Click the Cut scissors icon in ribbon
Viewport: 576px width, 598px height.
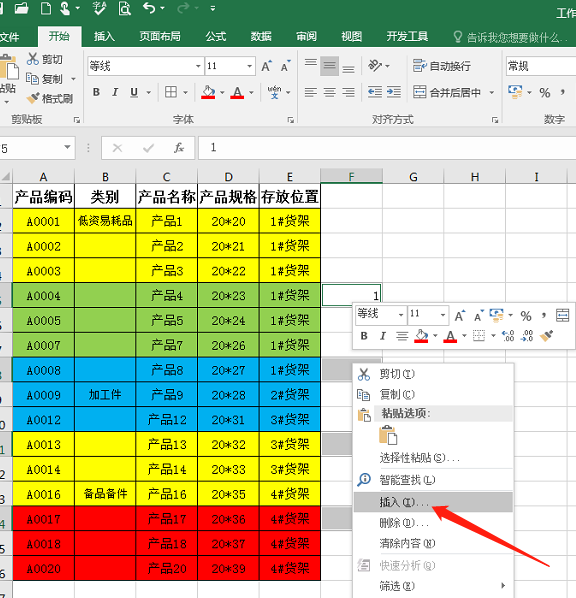[33, 59]
